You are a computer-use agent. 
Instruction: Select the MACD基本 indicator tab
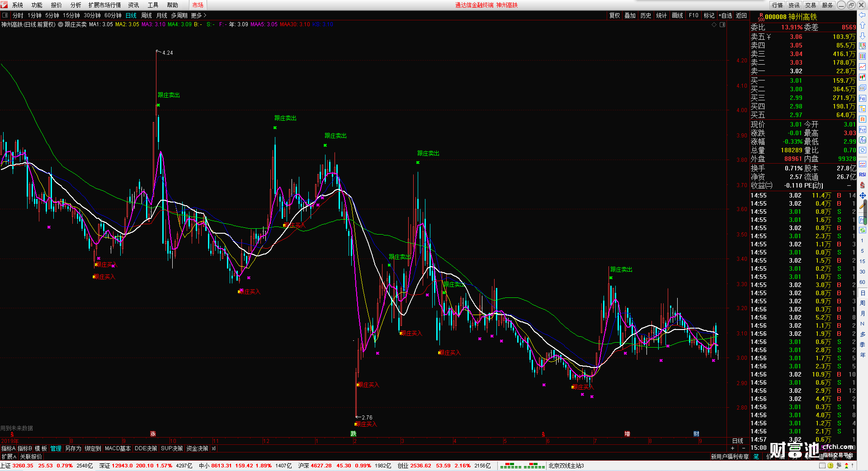(118, 448)
